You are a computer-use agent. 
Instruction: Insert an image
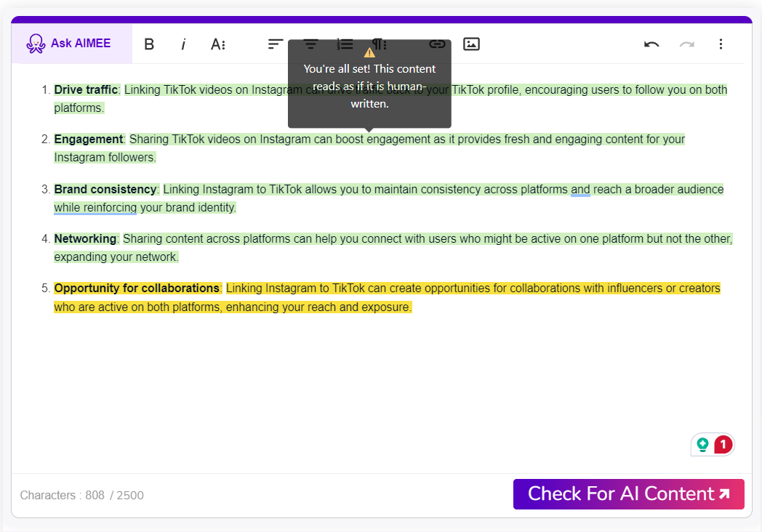471,44
